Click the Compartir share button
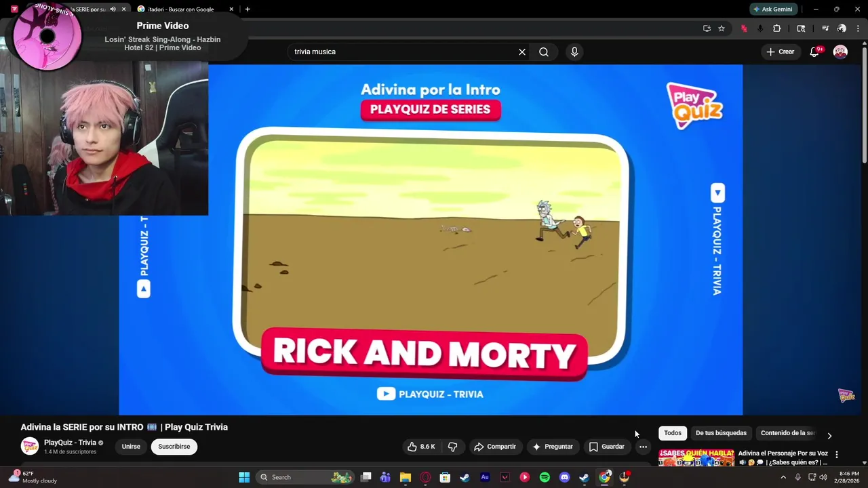 click(x=495, y=447)
